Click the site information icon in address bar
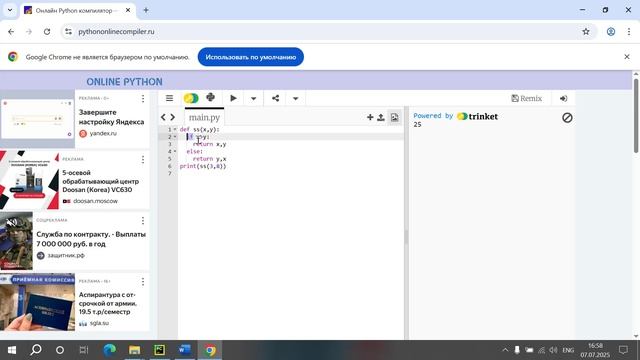Viewport: 640px width, 360px height. 68,31
